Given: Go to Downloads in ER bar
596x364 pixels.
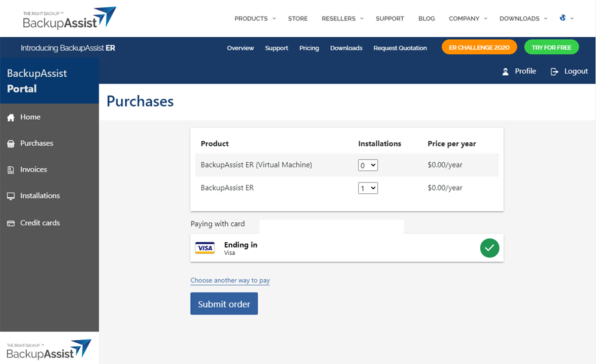Looking at the screenshot, I should 346,48.
